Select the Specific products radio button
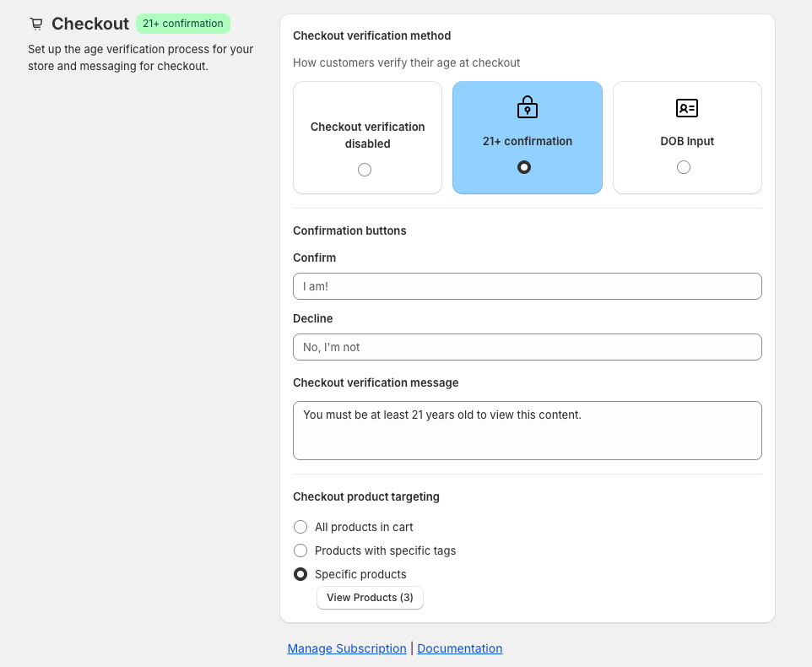 [x=300, y=574]
